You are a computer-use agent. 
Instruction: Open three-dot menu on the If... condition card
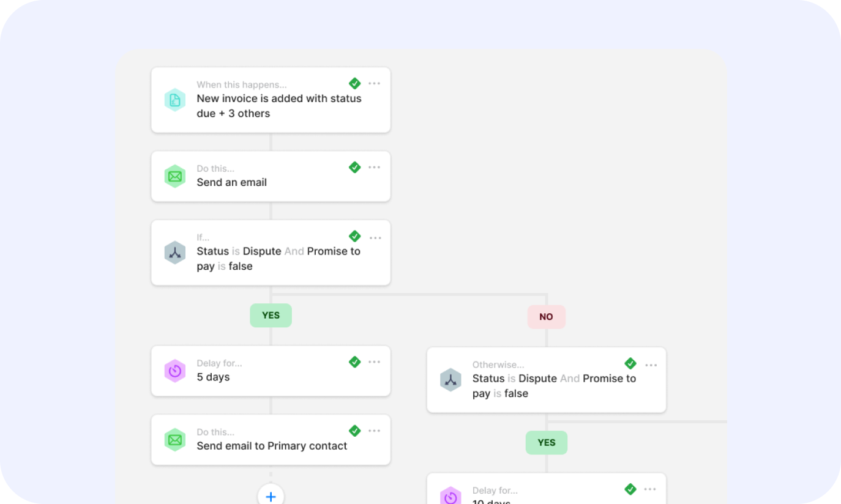(x=375, y=238)
